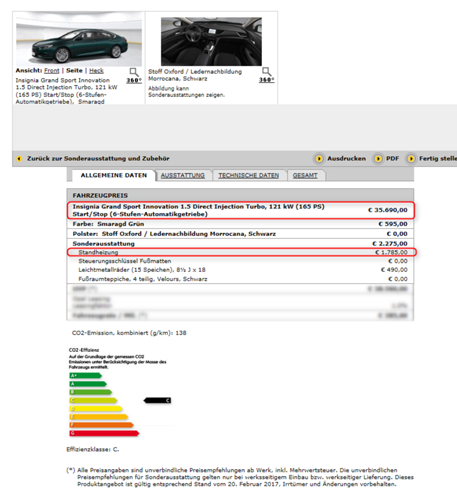Open exterior magnifier icon under car image
Viewport: 457px width, 500px height.
tap(134, 72)
